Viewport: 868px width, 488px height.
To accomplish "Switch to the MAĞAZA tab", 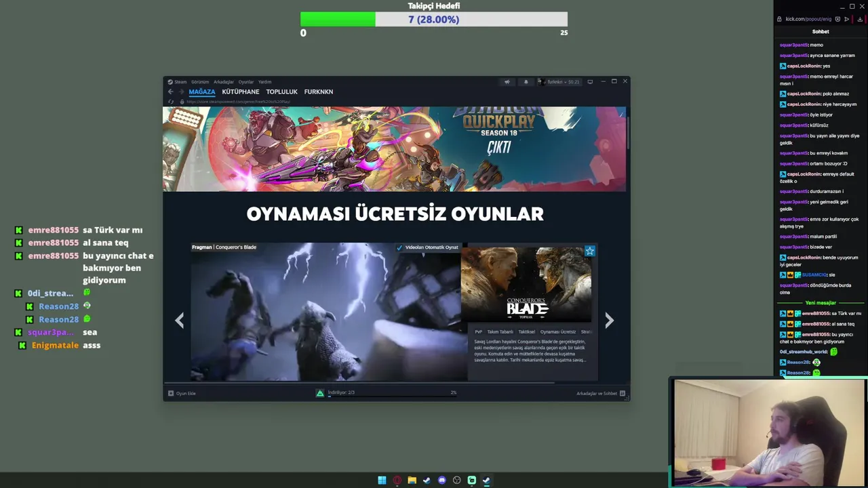I will (202, 92).
